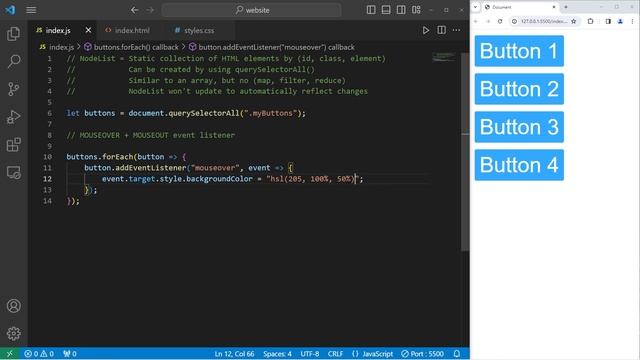Open More Actions ellipsis in editor
640x360 pixels.
tap(456, 30)
